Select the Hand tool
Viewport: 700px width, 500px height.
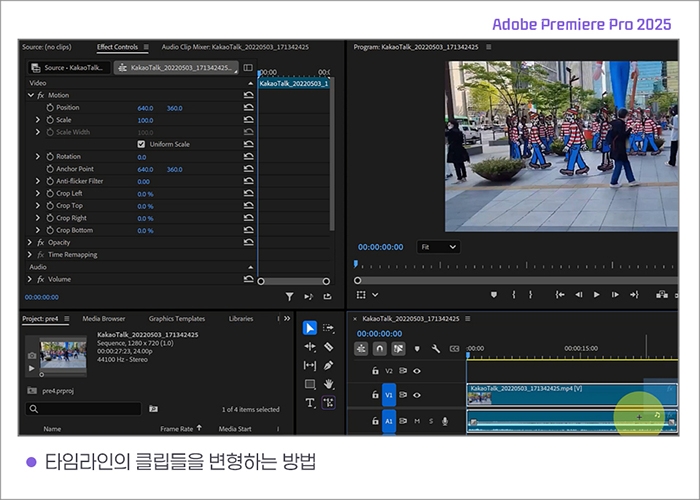click(329, 384)
